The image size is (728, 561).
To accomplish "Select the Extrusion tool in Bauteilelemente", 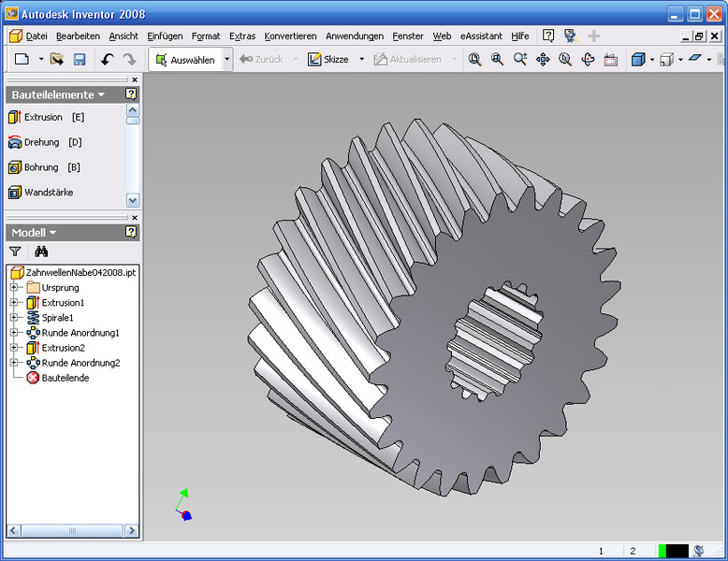I will 43,118.
